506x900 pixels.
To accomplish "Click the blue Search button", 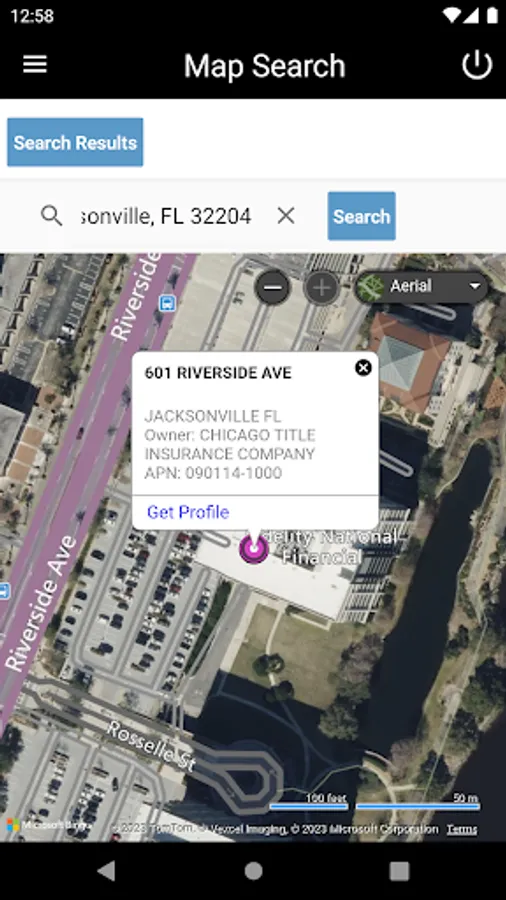I will (x=361, y=216).
